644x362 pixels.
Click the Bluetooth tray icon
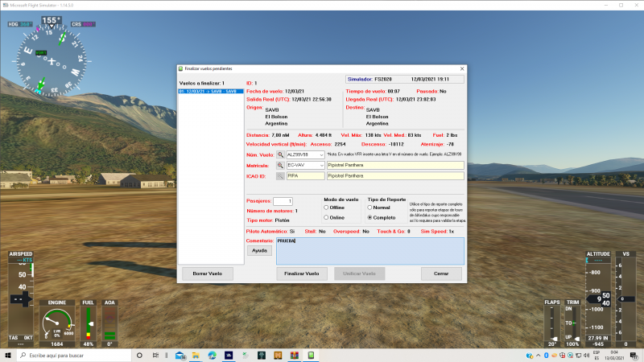coord(547,356)
